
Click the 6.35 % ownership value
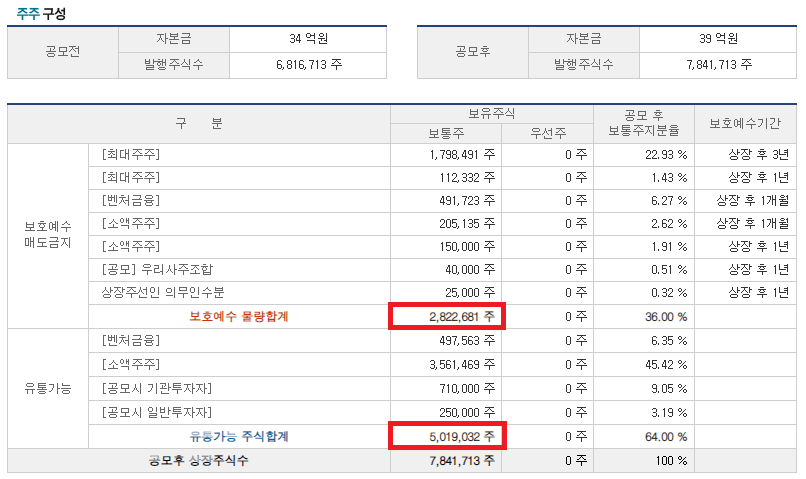point(669,341)
